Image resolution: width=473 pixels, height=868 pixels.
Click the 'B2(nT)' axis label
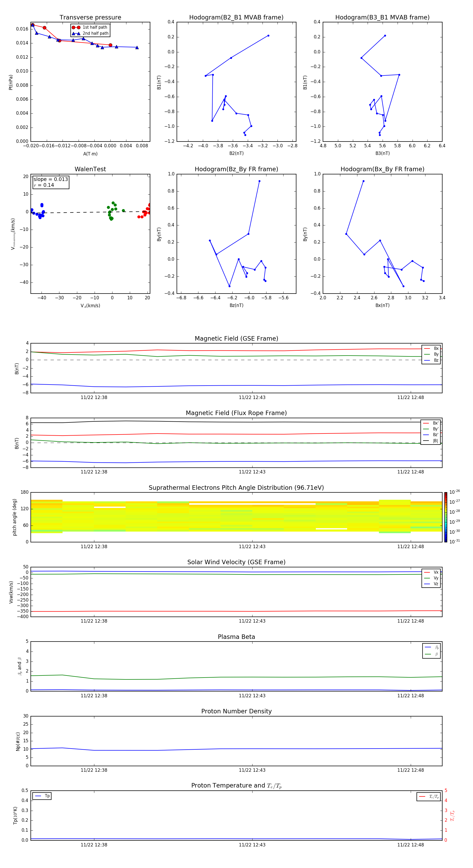236,153
